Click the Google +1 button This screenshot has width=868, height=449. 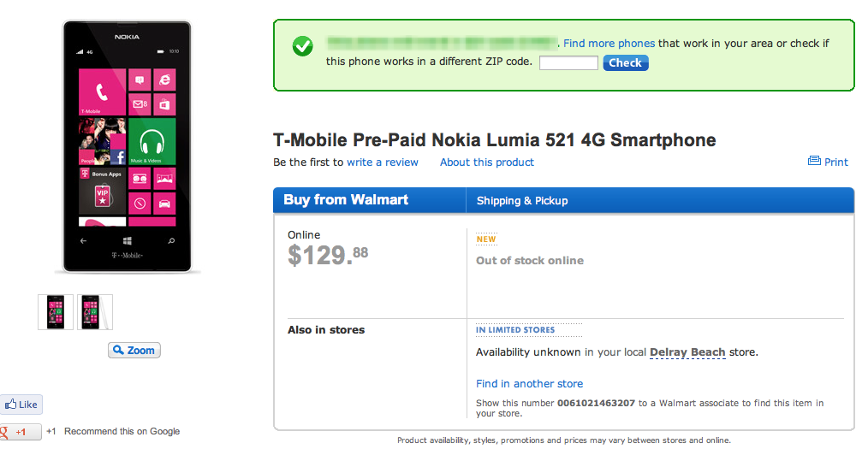[x=19, y=432]
